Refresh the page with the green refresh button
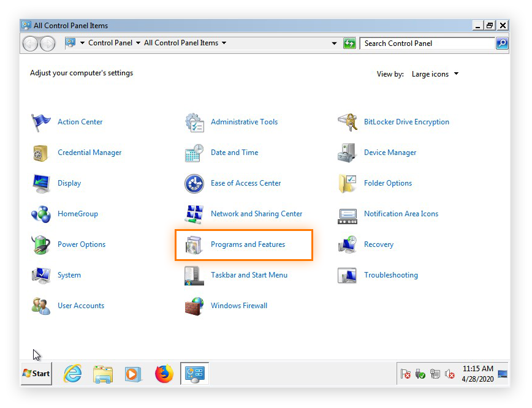This screenshot has width=532, height=408. click(x=349, y=43)
